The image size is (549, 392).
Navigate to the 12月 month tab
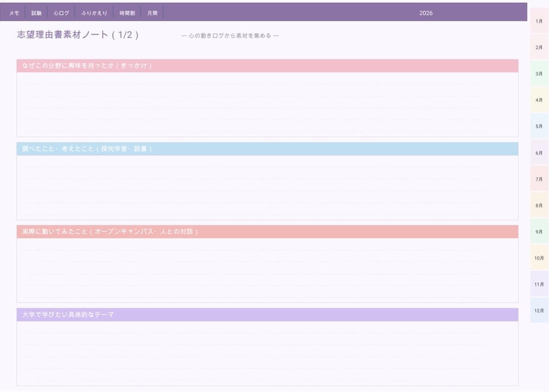pos(539,310)
